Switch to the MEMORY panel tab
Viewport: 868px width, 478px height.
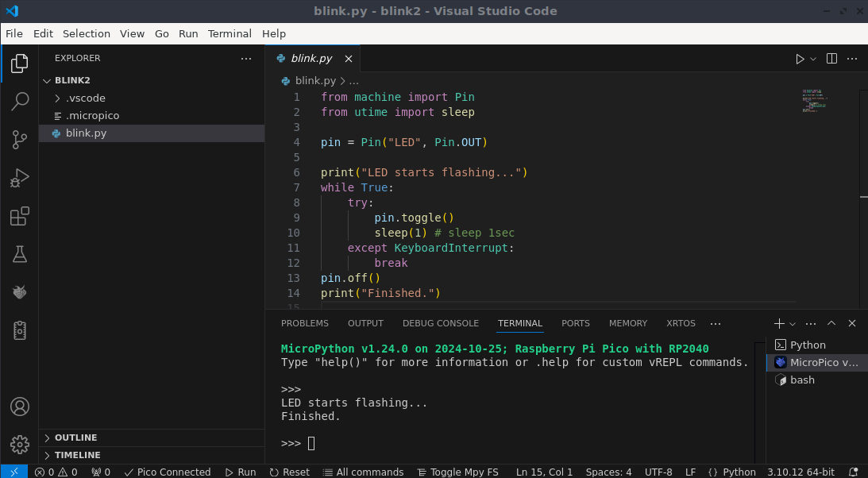(627, 324)
